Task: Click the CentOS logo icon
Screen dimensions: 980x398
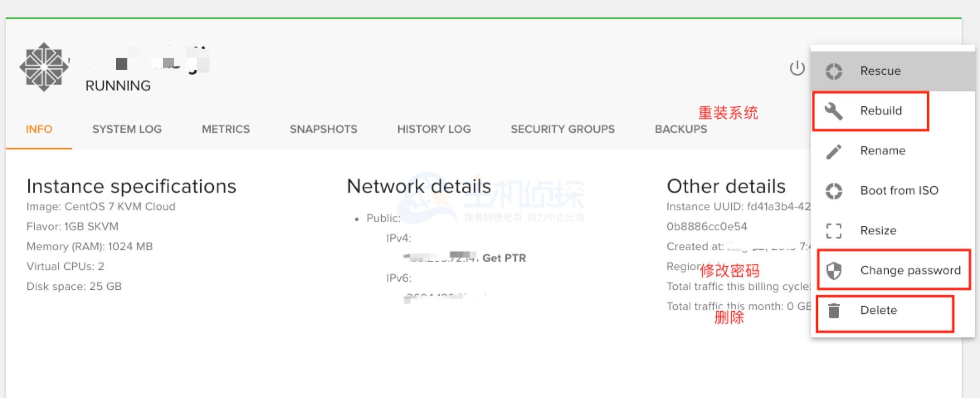Action: [x=44, y=67]
